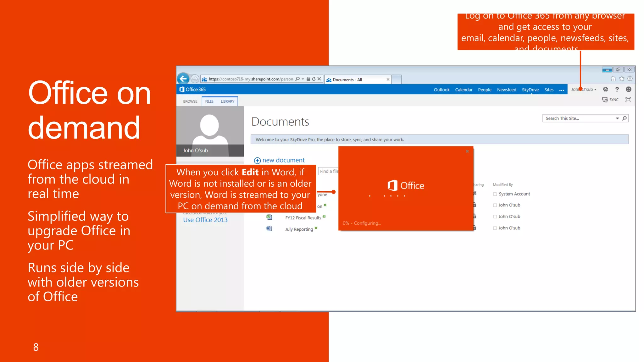The image size is (644, 362).
Task: Select the 'Documents - All' browser tab
Action: point(357,80)
